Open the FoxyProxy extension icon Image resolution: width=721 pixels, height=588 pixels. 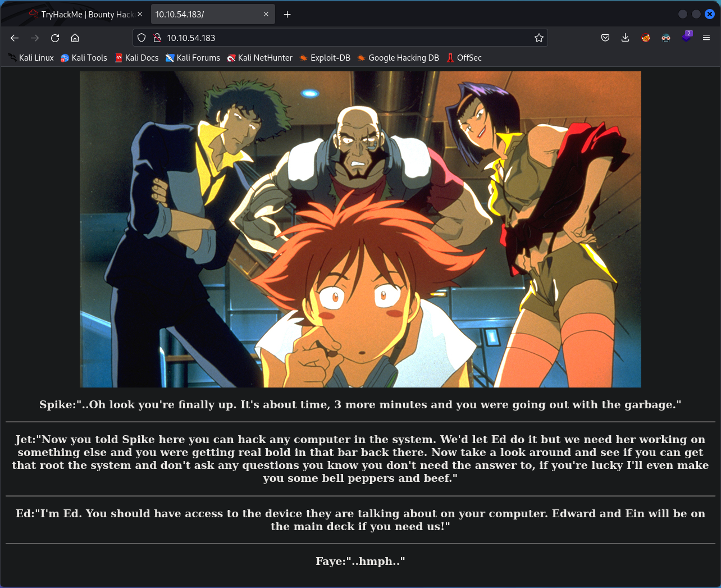646,38
